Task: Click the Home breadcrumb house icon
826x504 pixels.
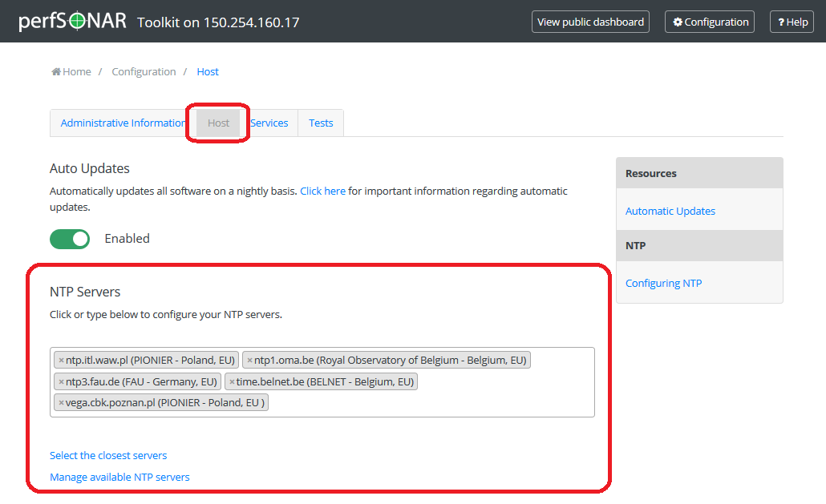Action: coord(56,71)
